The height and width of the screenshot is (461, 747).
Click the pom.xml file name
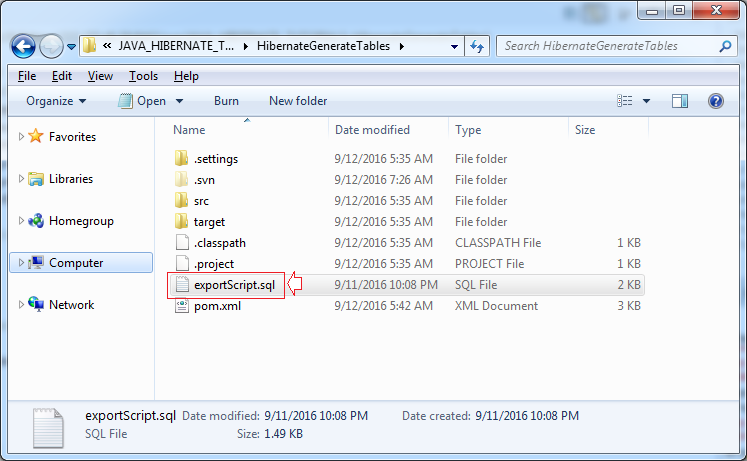point(217,306)
